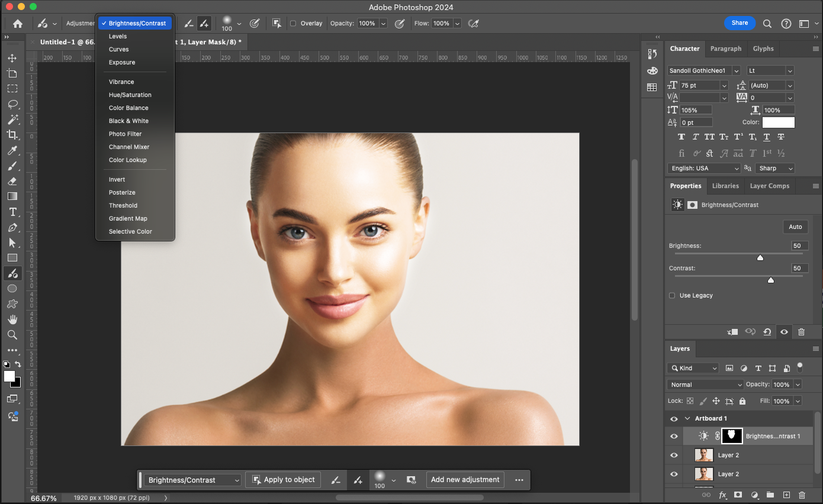Click the Home icon in options bar

click(x=18, y=24)
